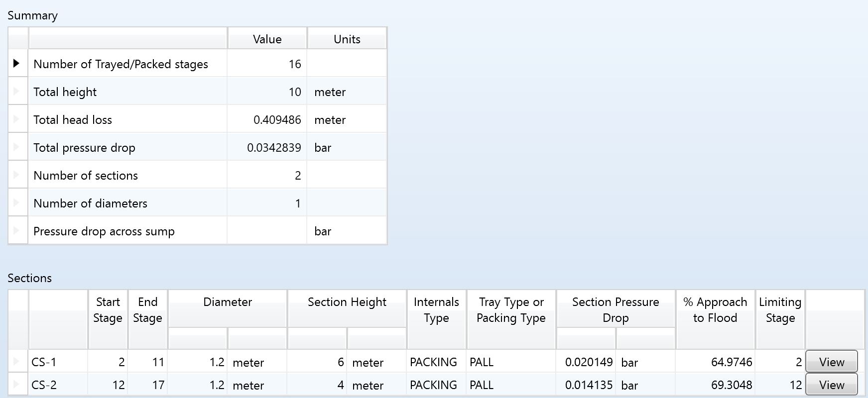Select the Total pressure drop row marker

(17, 147)
